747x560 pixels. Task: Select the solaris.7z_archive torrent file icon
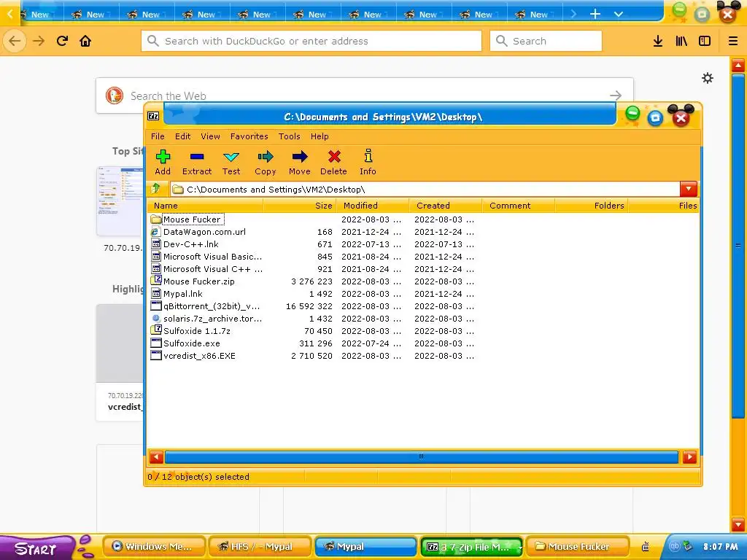pos(156,318)
